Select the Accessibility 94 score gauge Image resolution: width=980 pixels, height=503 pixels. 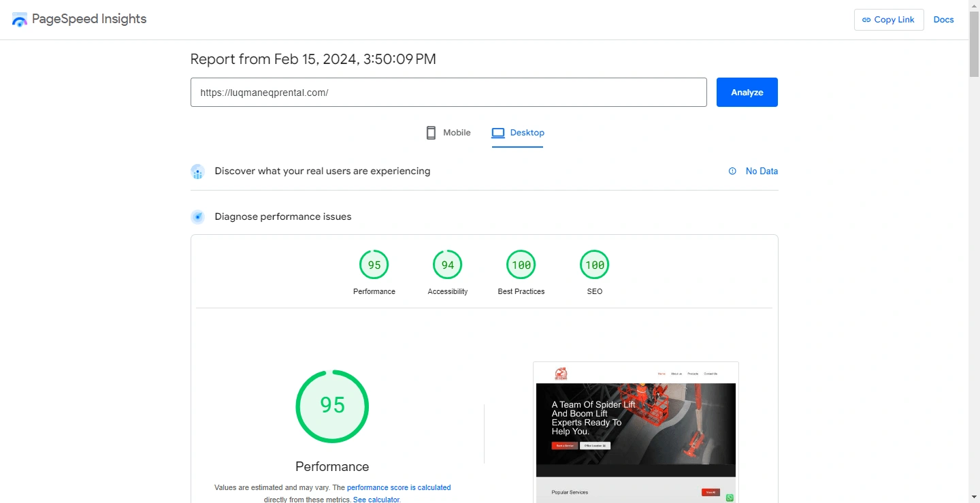[448, 265]
